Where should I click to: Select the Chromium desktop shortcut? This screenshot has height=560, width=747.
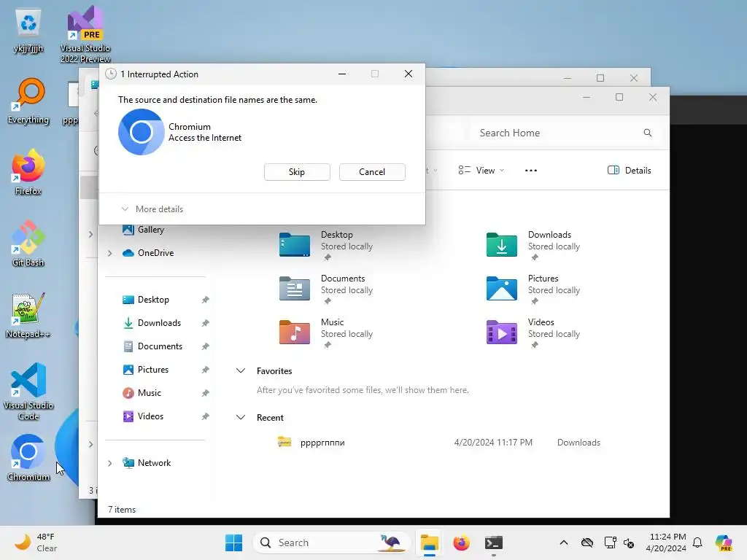[28, 458]
